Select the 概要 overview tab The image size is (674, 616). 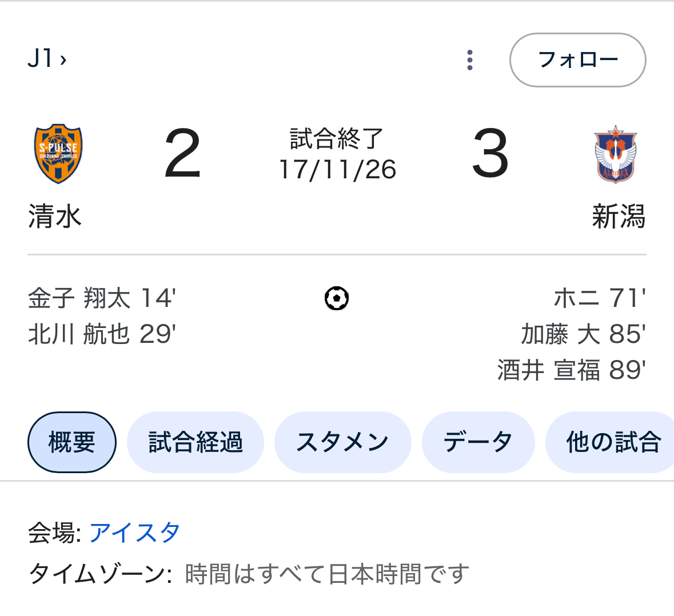coord(72,442)
